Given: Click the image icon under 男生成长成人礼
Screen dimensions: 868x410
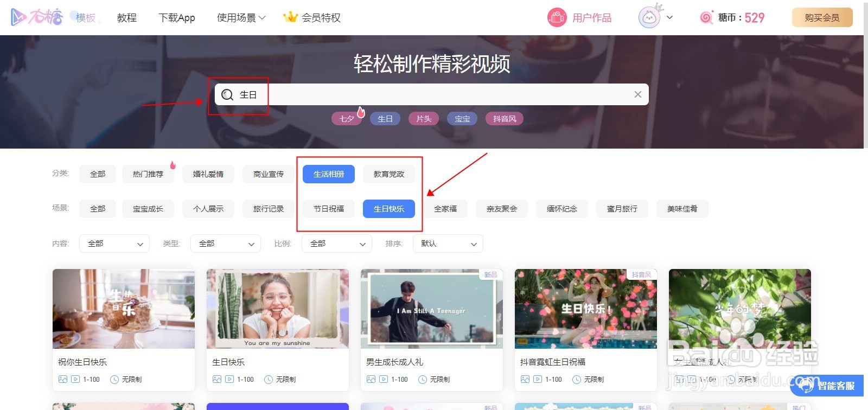Looking at the screenshot, I should coord(371,379).
